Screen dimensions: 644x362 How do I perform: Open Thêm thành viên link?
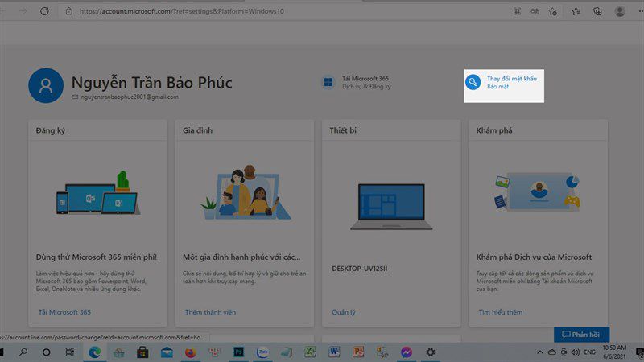point(210,312)
